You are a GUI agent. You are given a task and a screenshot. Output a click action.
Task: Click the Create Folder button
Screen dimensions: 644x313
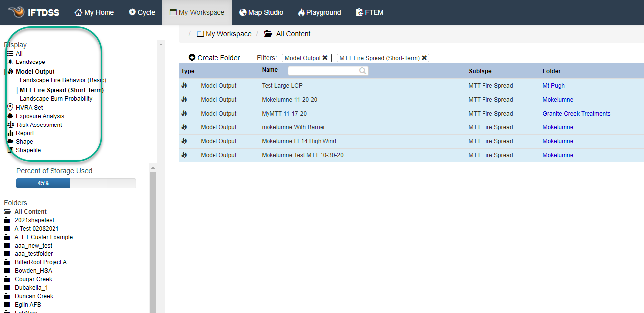click(214, 58)
